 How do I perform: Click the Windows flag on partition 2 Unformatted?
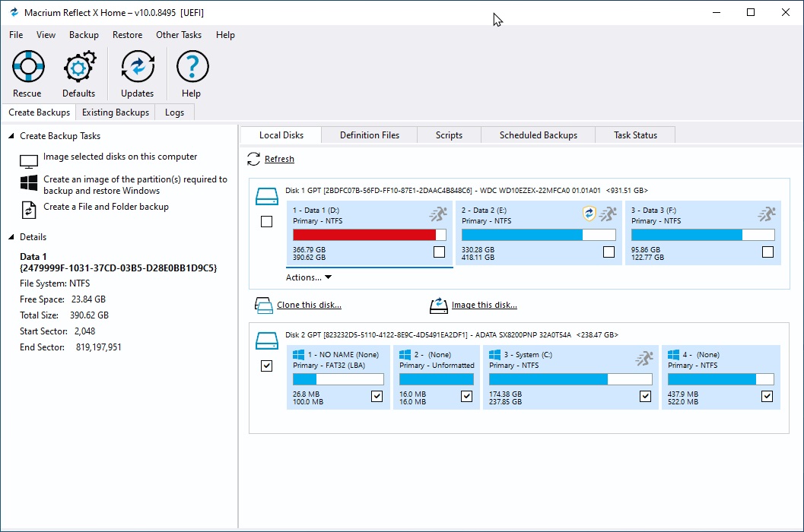pos(405,355)
